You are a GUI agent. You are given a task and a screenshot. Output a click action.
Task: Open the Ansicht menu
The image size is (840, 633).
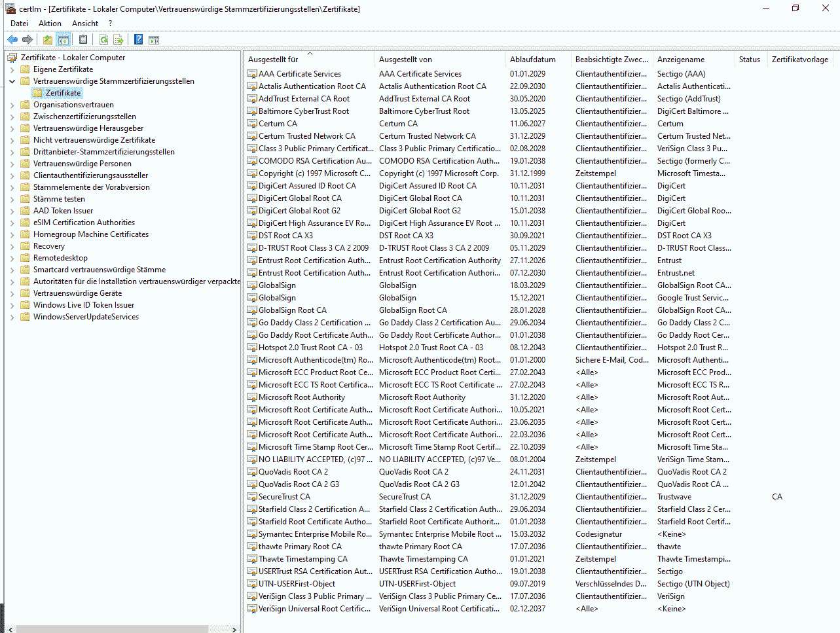[x=85, y=24]
